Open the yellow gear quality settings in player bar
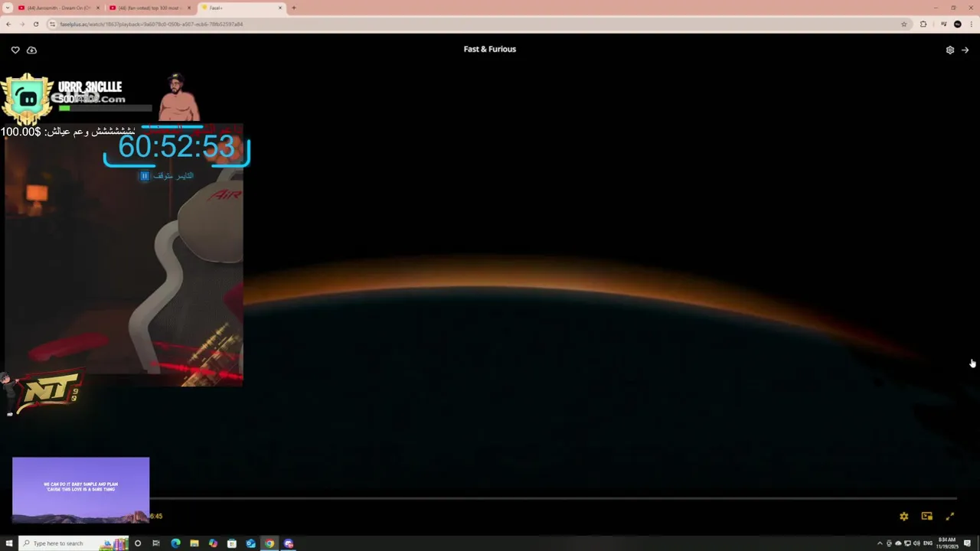Viewport: 980px width, 551px height. click(x=904, y=517)
